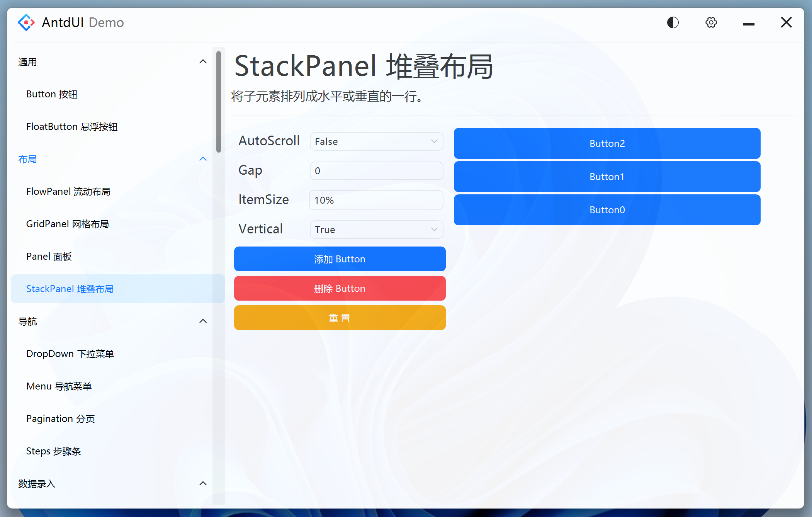
Task: Click the 添加 Button action
Action: point(340,259)
